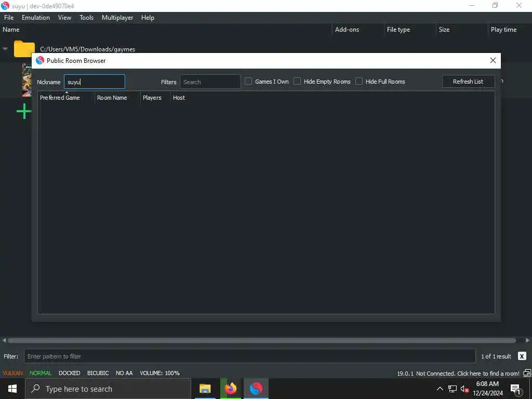Open the taskbar clock and date
This screenshot has height=399, width=532.
click(x=487, y=389)
